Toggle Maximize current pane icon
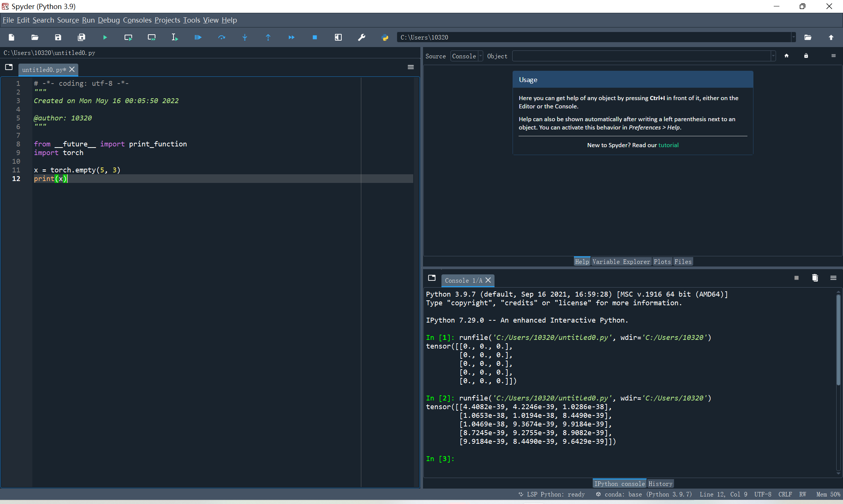The height and width of the screenshot is (504, 843). 338,37
